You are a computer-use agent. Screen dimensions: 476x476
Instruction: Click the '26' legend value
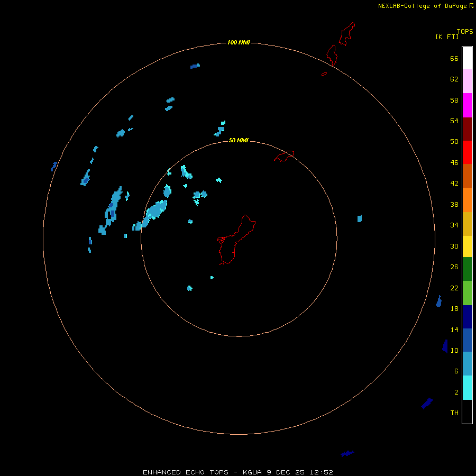tap(454, 267)
